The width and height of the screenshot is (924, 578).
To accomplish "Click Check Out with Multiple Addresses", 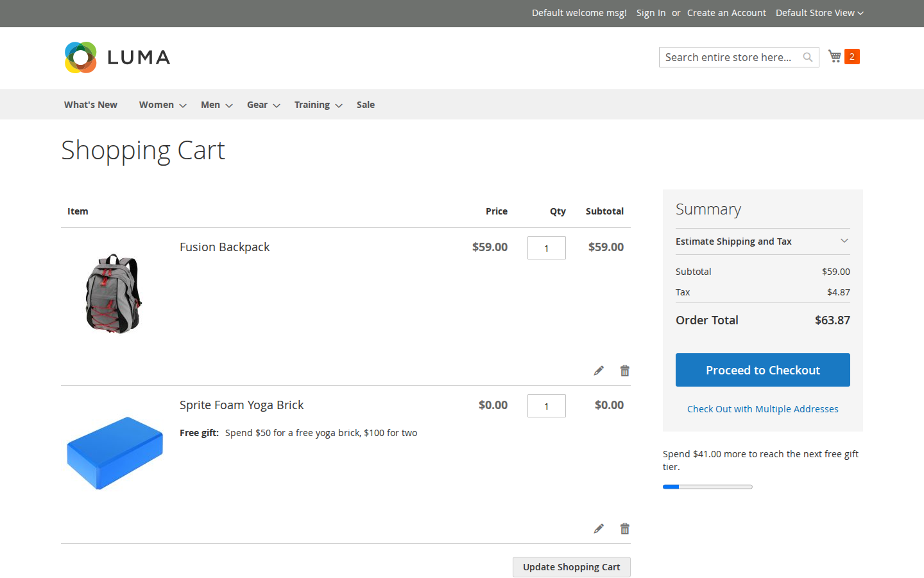I will [763, 409].
